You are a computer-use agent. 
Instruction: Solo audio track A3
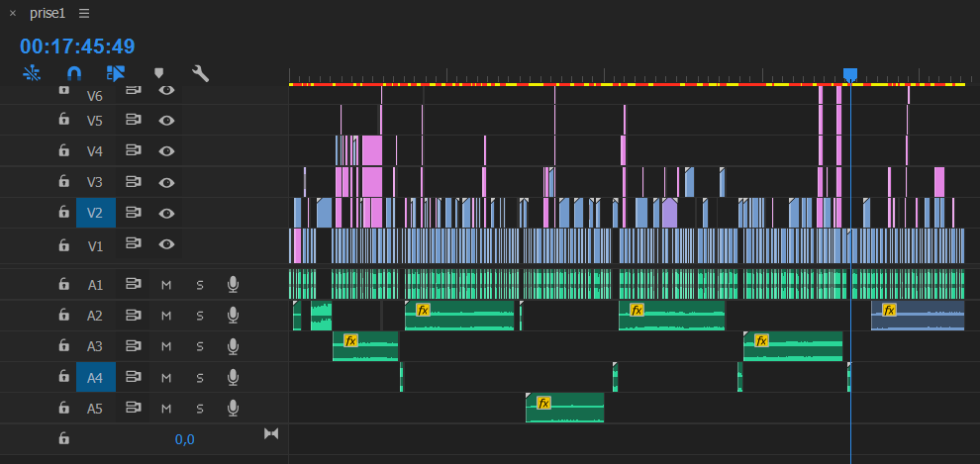200,346
